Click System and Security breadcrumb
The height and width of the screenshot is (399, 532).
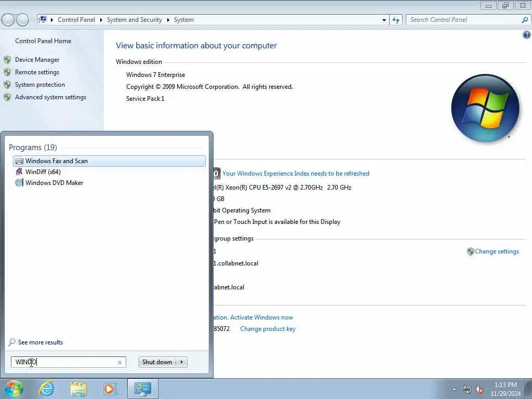(135, 20)
